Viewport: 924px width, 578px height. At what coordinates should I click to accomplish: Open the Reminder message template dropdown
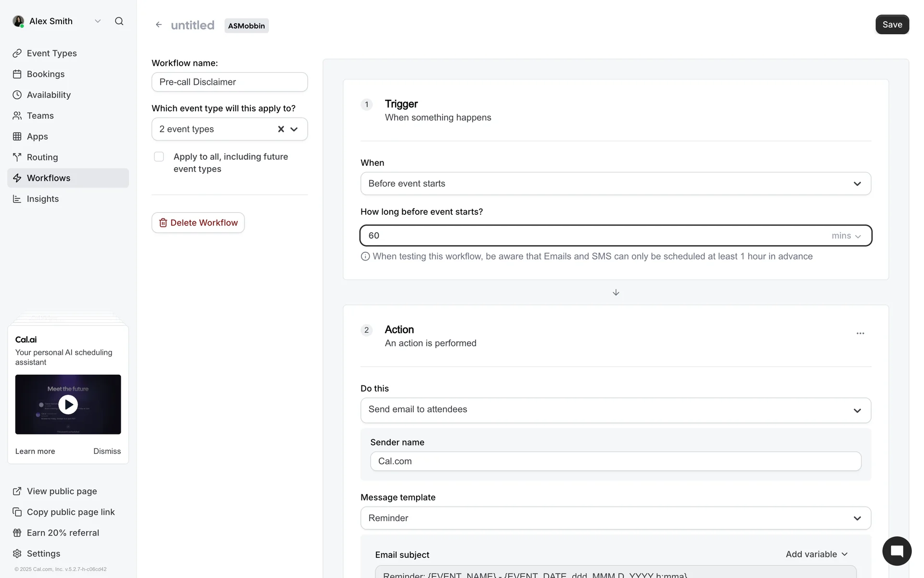tap(616, 518)
